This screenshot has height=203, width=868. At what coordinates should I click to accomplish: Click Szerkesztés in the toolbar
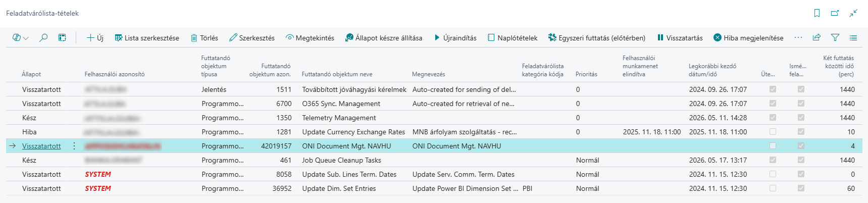click(252, 38)
